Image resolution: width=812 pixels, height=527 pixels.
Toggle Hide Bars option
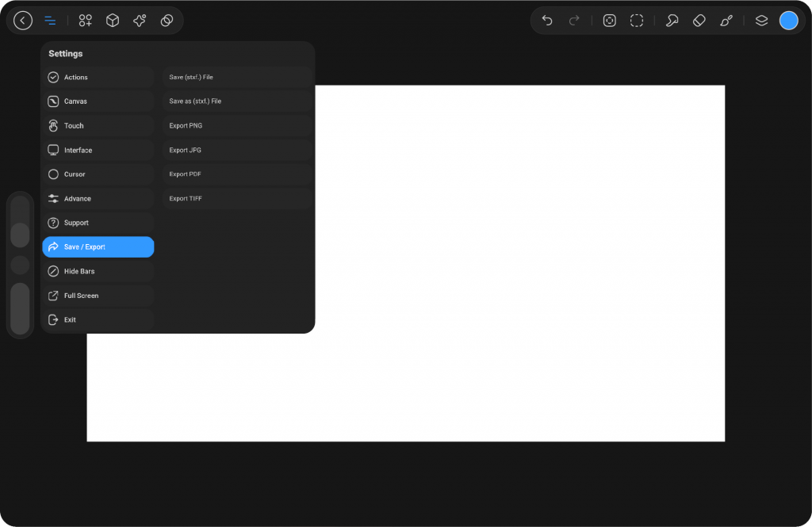(x=98, y=271)
